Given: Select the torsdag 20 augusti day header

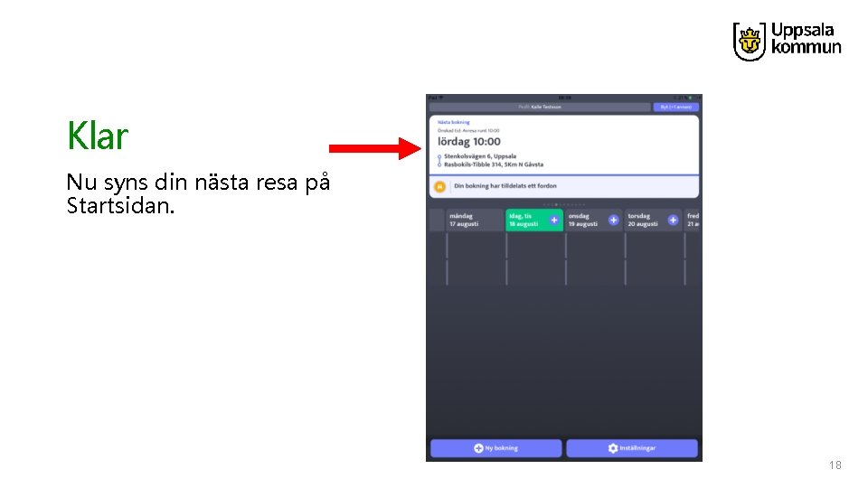Looking at the screenshot, I should [653, 221].
